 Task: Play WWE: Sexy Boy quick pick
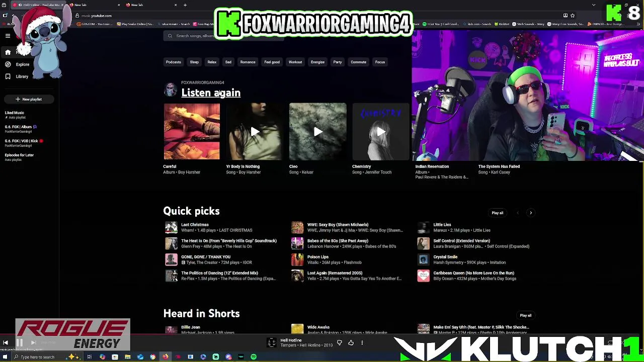coord(297,227)
